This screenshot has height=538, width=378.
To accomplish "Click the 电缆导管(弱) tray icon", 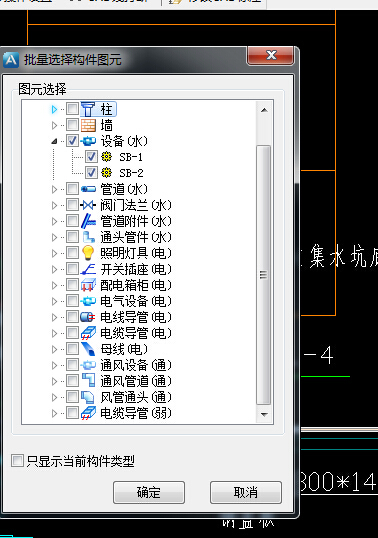I will (x=88, y=413).
